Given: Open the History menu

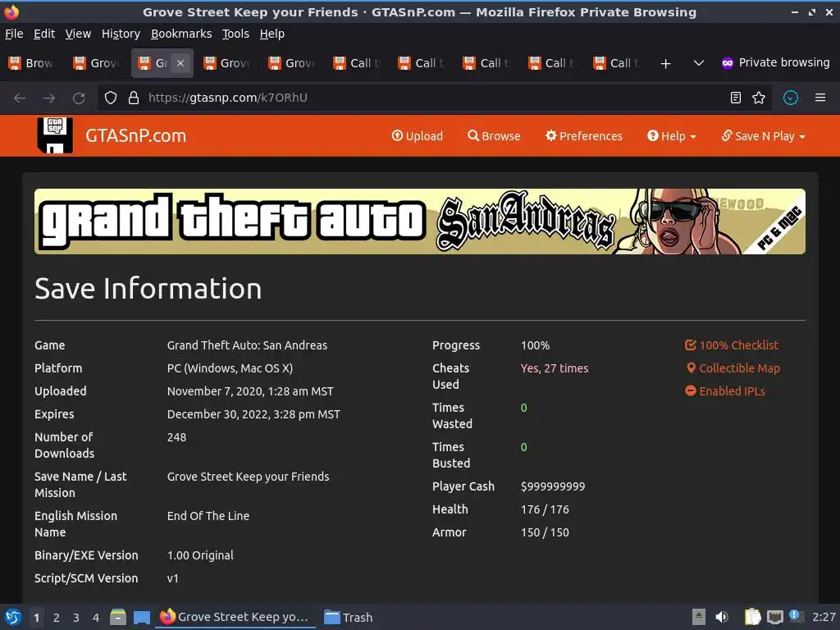Looking at the screenshot, I should tap(121, 34).
